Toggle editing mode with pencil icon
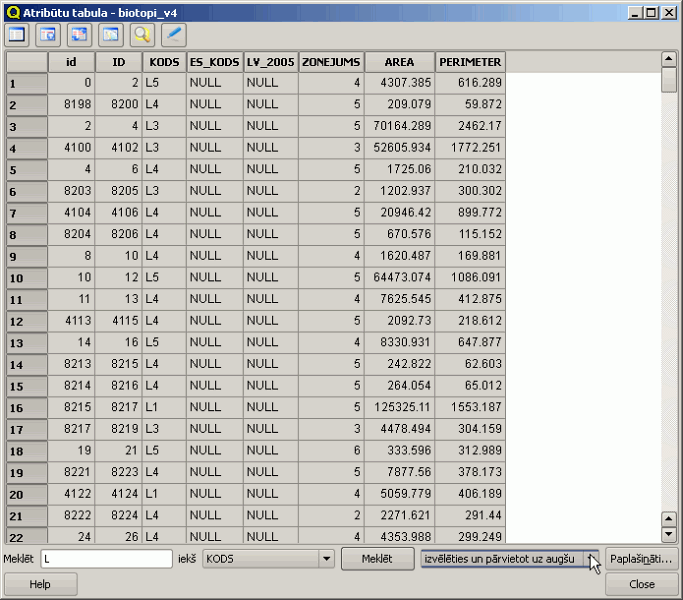 click(174, 34)
